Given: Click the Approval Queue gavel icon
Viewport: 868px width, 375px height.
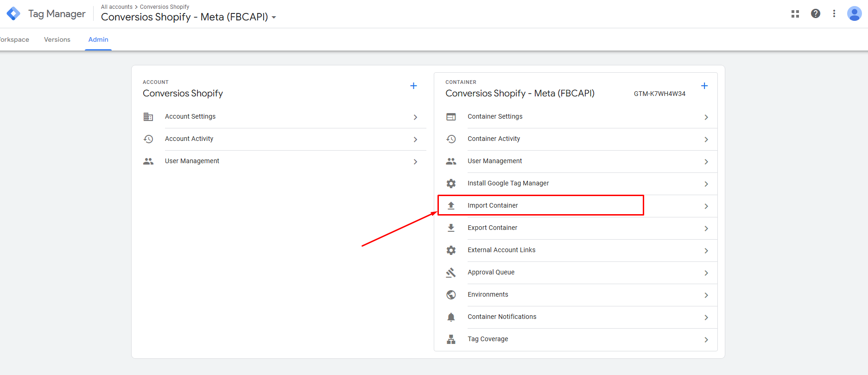Looking at the screenshot, I should click(x=451, y=273).
